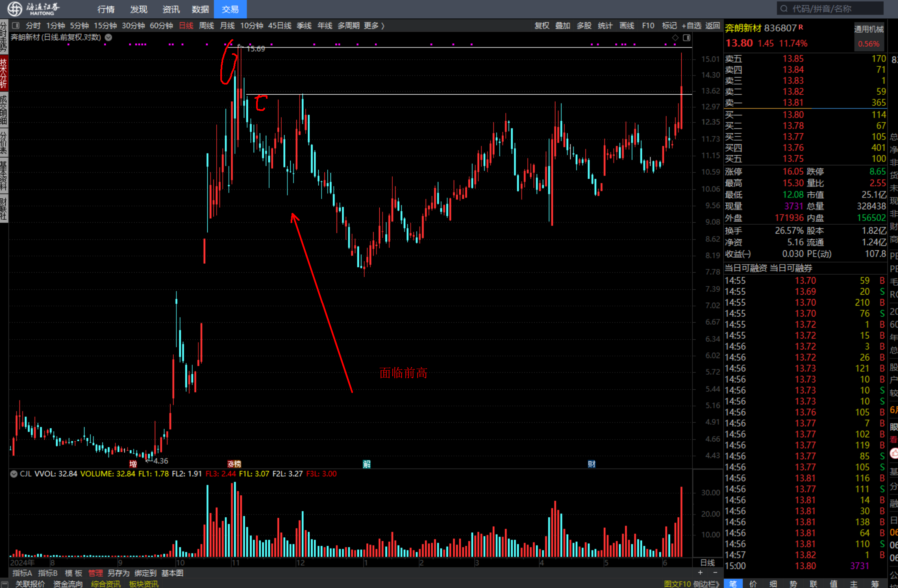Toggle the 侧边栏 sidebar expander
Viewport: 898px width, 588px height.
[x=706, y=584]
